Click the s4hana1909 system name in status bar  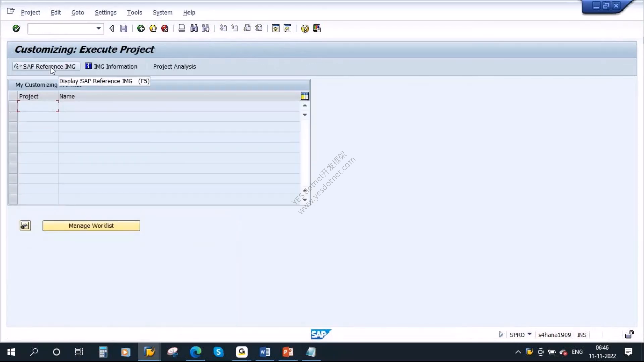tap(554, 335)
